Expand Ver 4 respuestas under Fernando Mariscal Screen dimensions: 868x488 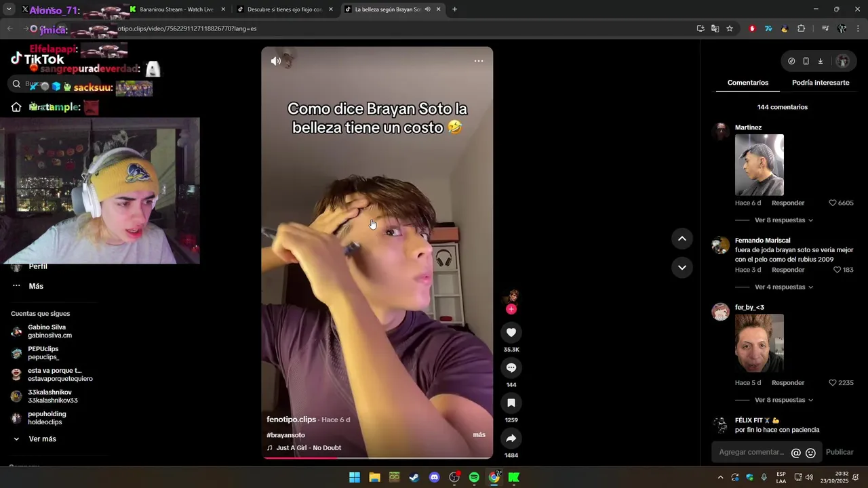pos(783,287)
